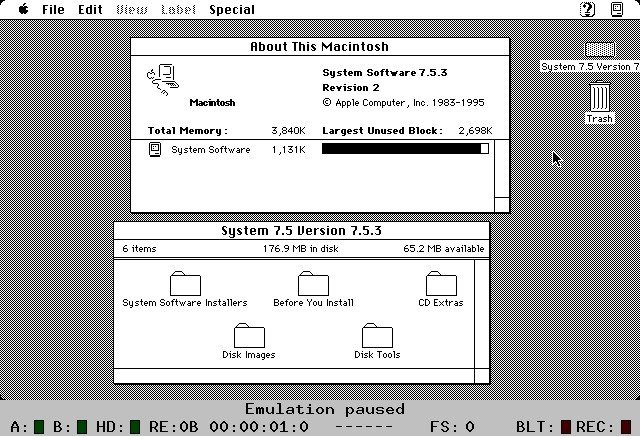Viewport: 640px width, 436px height.
Task: Click the HD: indicator light
Action: pyautogui.click(x=135, y=427)
